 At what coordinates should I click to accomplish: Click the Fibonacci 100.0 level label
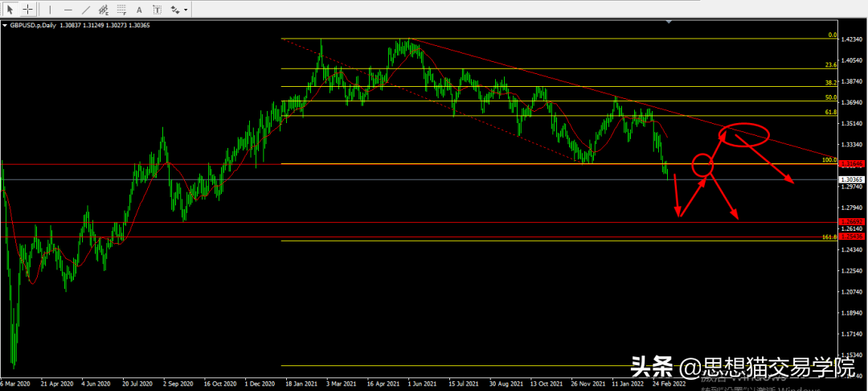click(x=829, y=160)
